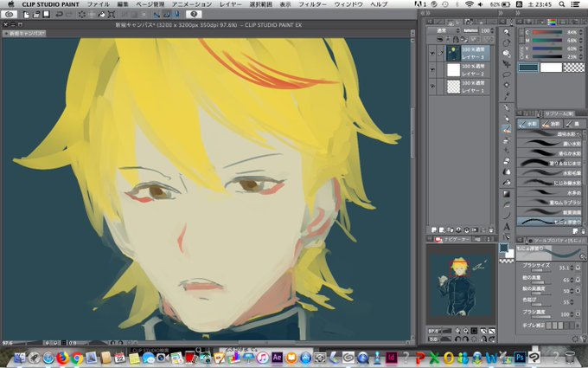The image size is (588, 368).
Task: Select the Zoom magnifier tool
Action: pos(507,32)
